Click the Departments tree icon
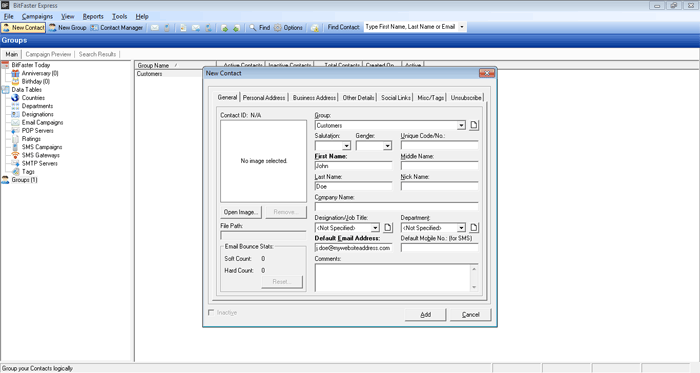 [x=15, y=106]
